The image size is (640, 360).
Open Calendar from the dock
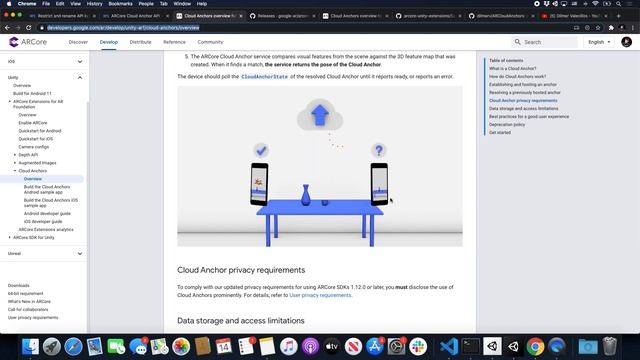[224, 347]
